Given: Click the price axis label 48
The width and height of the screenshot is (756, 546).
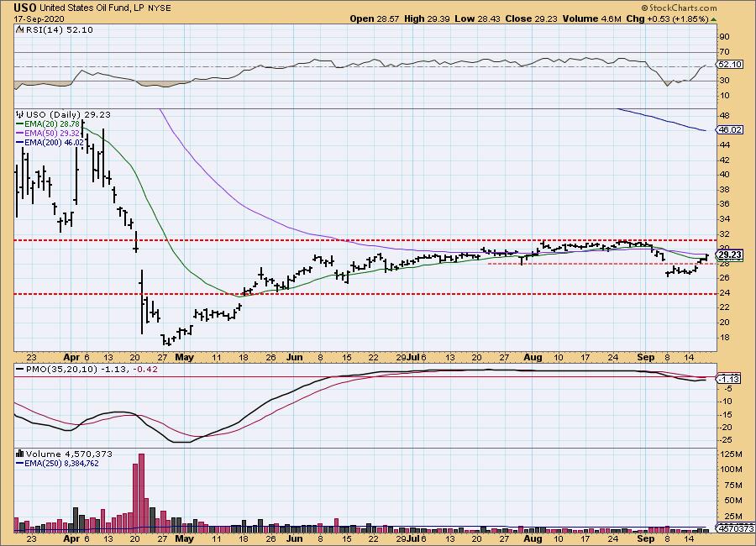Looking at the screenshot, I should (724, 116).
